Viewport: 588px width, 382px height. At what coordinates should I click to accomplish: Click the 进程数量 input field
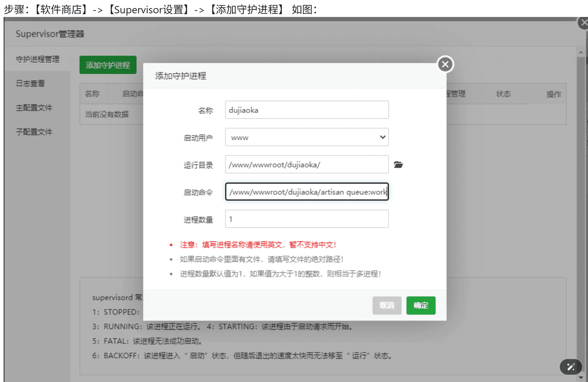click(x=307, y=219)
